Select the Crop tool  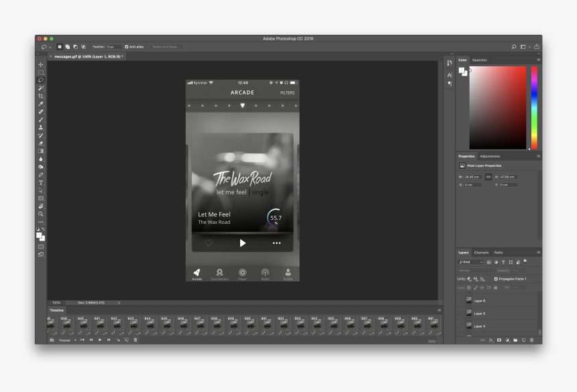coord(41,96)
